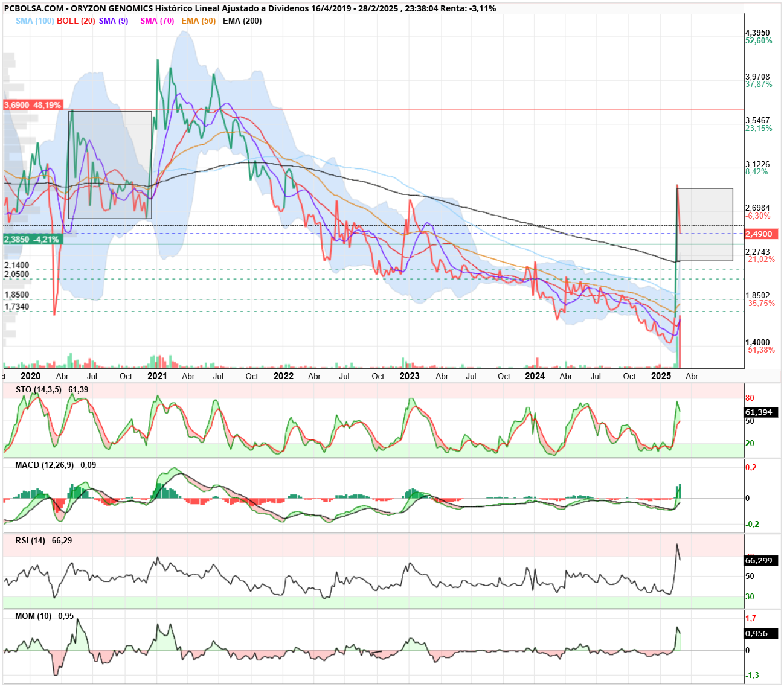This screenshot has width=784, height=687.
Task: Click the 52,60% axis percentage label
Action: click(x=759, y=40)
